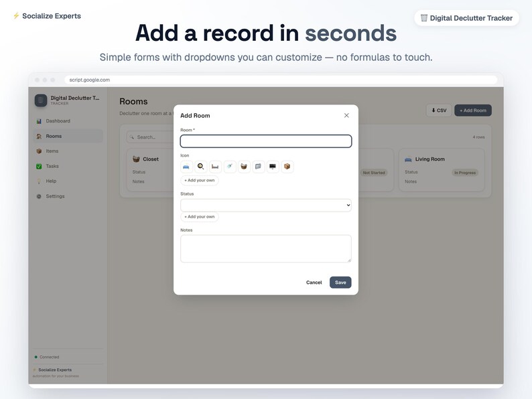Image resolution: width=532 pixels, height=399 pixels.
Task: Pick the frying pan icon option
Action: tap(201, 167)
